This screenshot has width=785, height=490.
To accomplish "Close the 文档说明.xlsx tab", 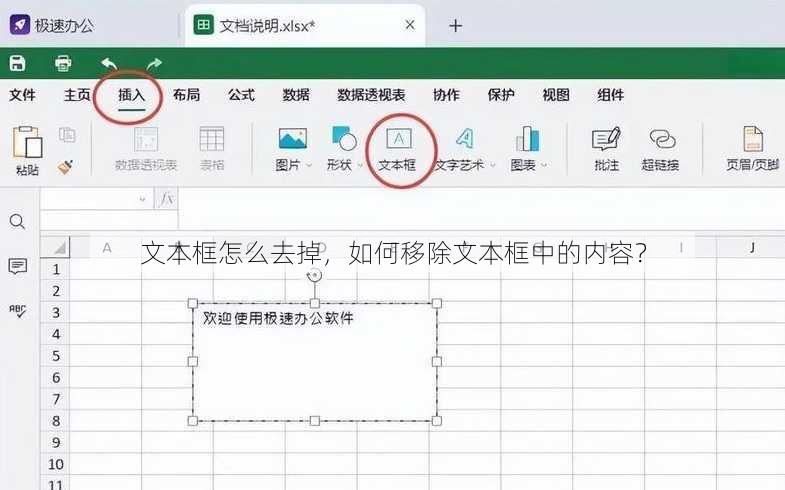I will click(x=410, y=25).
